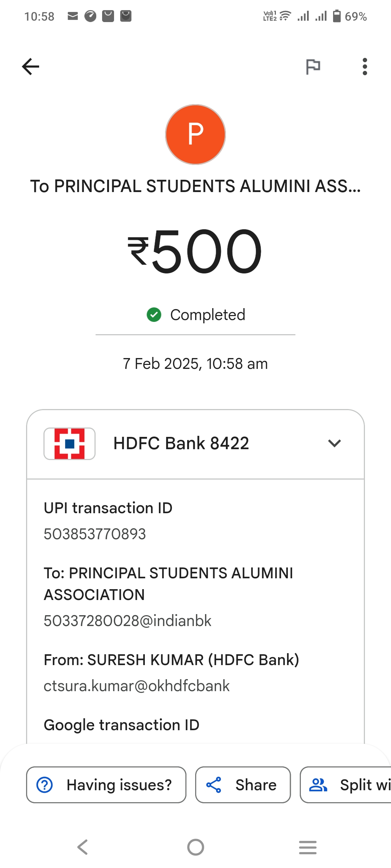This screenshot has height=868, width=391.
Task: Go back using the top-left arrow
Action: (30, 67)
